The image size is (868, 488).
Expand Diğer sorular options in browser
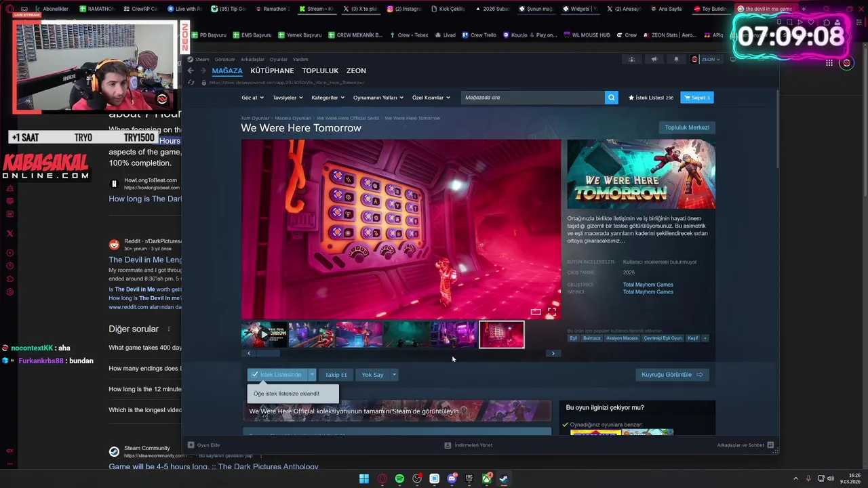[x=169, y=329]
